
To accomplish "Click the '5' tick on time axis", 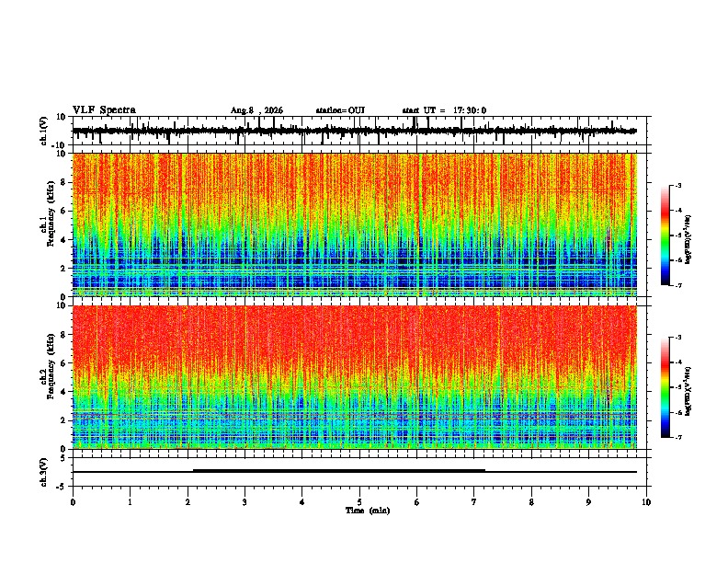I will (x=359, y=502).
